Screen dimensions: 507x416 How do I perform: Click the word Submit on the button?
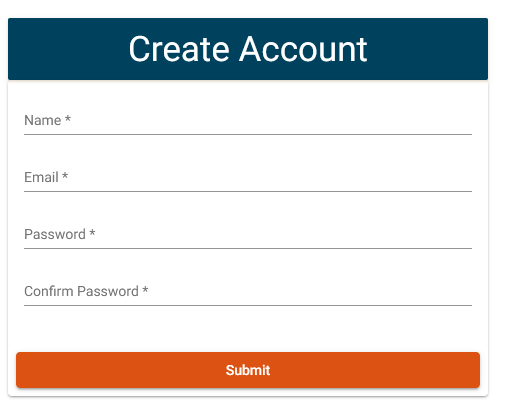point(248,370)
